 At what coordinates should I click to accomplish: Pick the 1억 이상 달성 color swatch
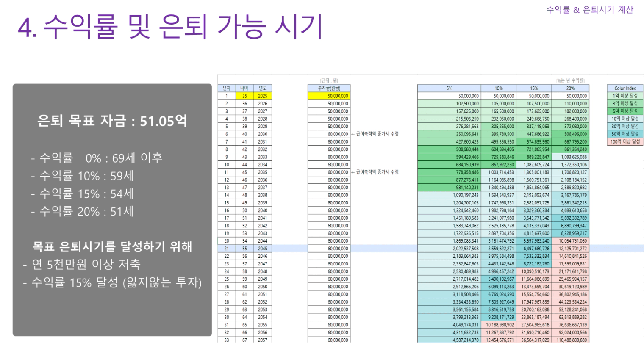(625, 96)
